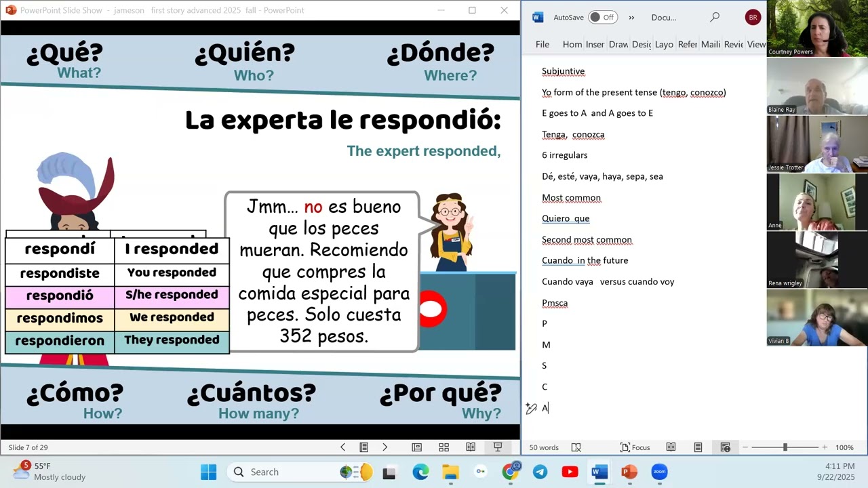868x488 pixels.
Task: Switch PowerPoint to Normal view
Action: click(416, 447)
